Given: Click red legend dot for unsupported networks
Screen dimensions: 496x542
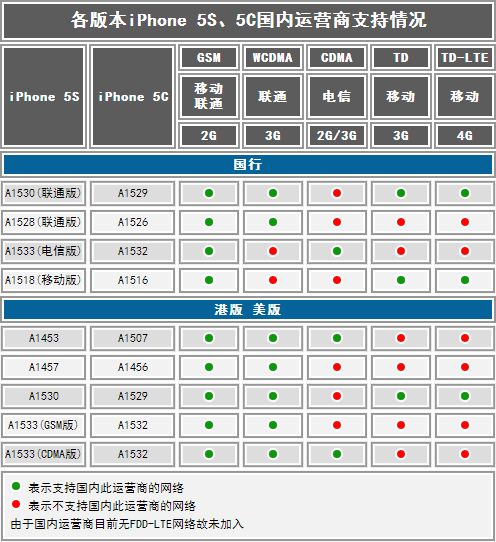Looking at the screenshot, I should click(16, 504).
